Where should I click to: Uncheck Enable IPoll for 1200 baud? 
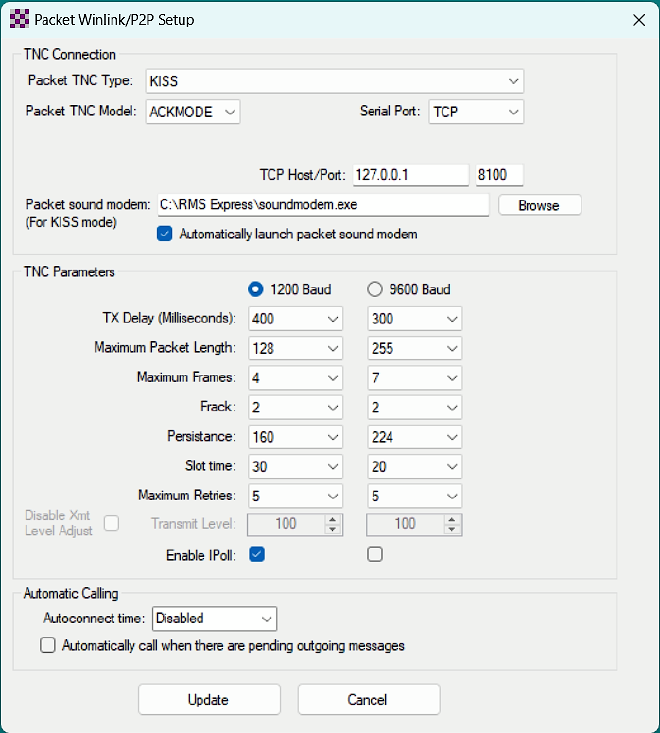pyautogui.click(x=257, y=554)
